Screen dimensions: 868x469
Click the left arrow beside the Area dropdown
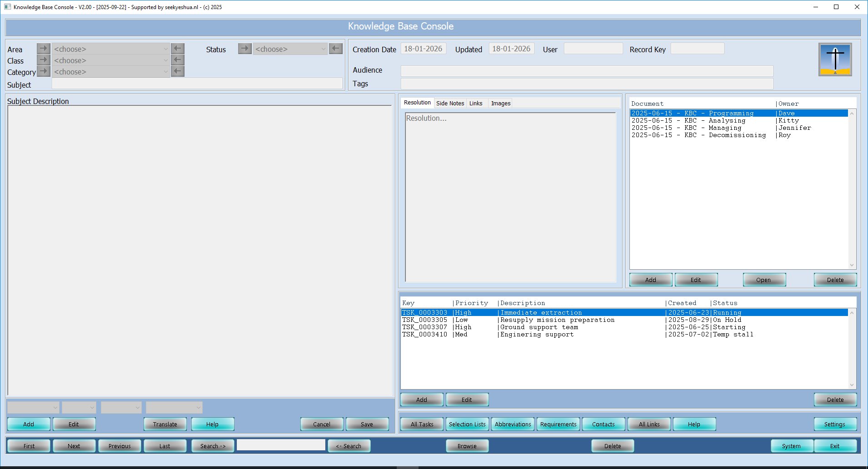177,48
